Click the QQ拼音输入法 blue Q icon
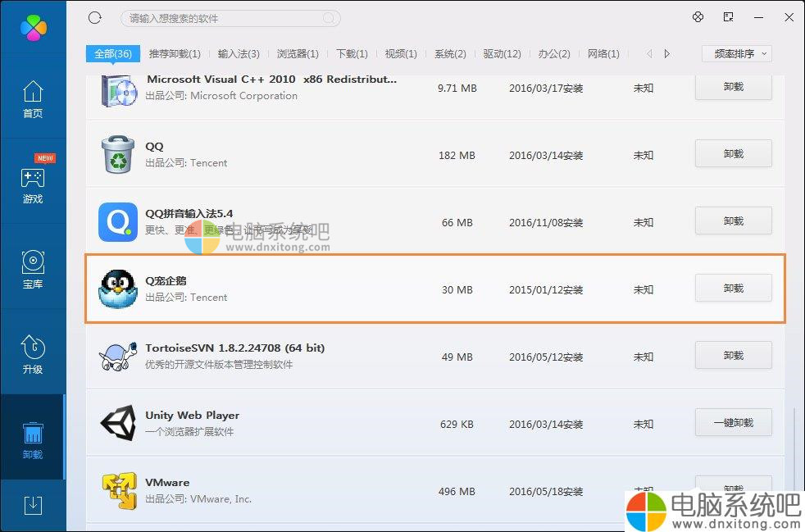Viewport: 805px width, 532px height. (118, 222)
